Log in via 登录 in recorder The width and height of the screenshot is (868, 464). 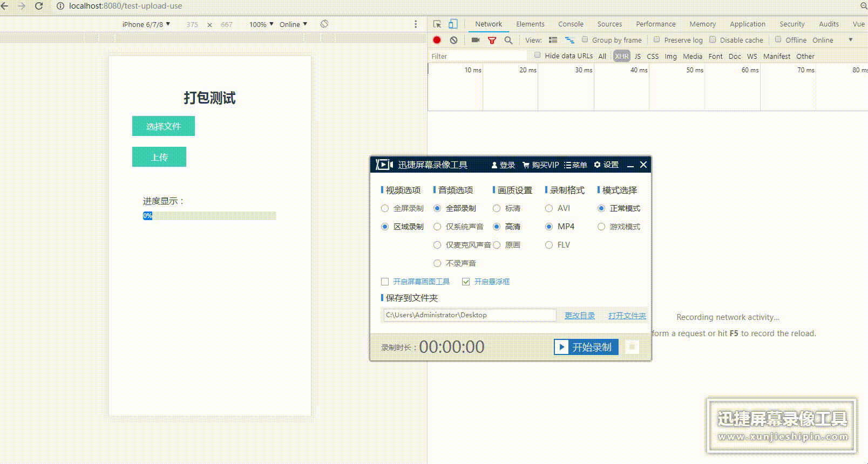[x=503, y=165]
